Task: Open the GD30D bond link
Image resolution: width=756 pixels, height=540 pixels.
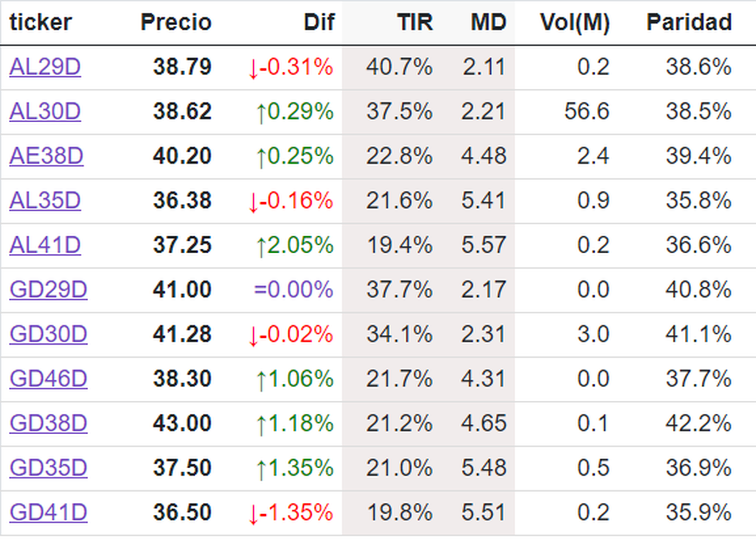Action: point(48,335)
